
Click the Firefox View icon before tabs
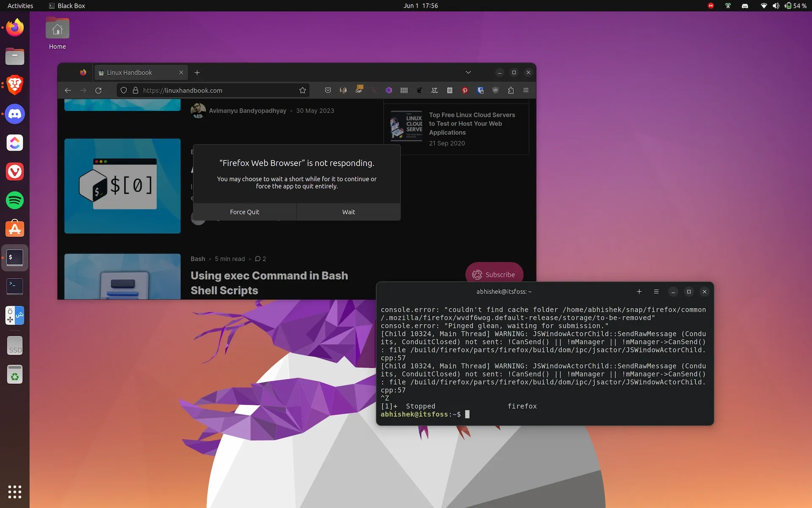click(x=83, y=72)
